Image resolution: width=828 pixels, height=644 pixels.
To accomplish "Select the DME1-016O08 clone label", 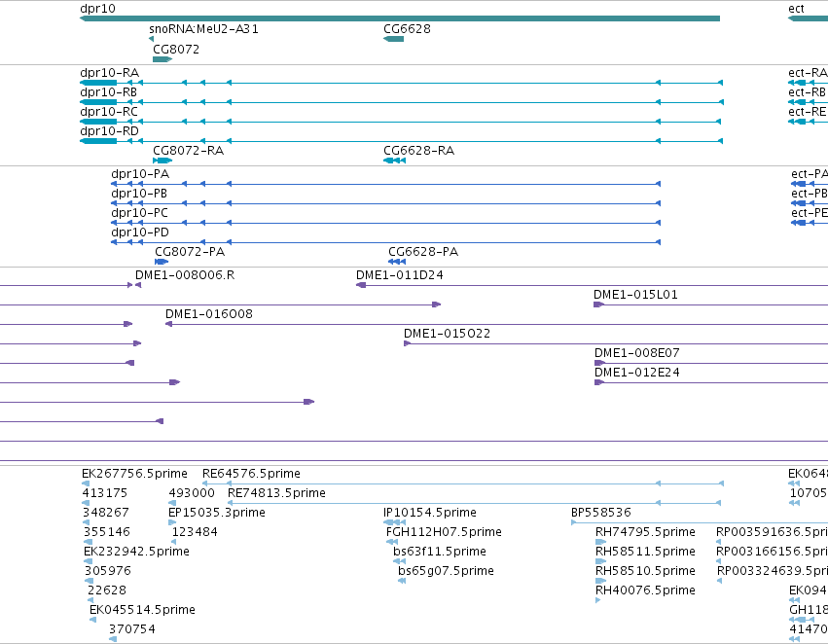I will coord(209,314).
